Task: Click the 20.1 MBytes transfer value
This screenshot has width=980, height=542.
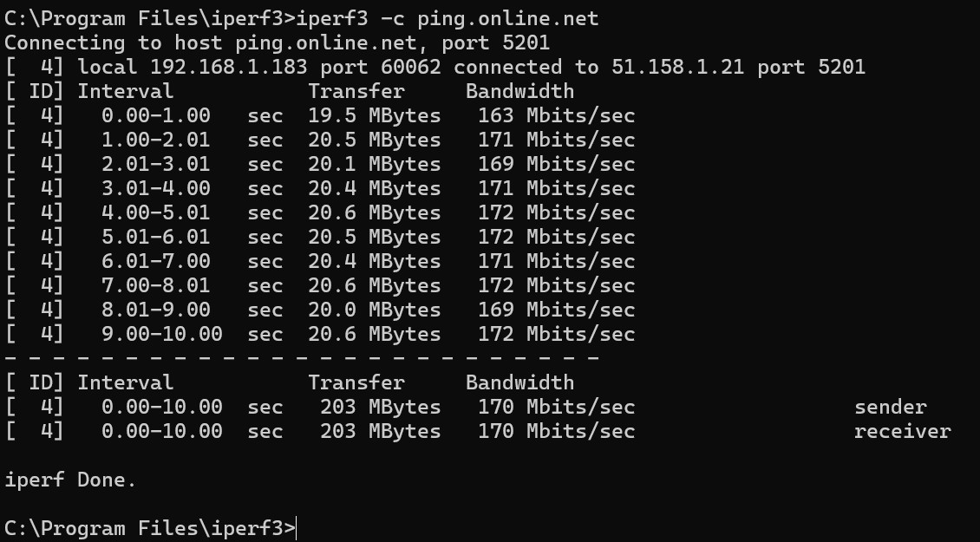Action: pos(375,165)
